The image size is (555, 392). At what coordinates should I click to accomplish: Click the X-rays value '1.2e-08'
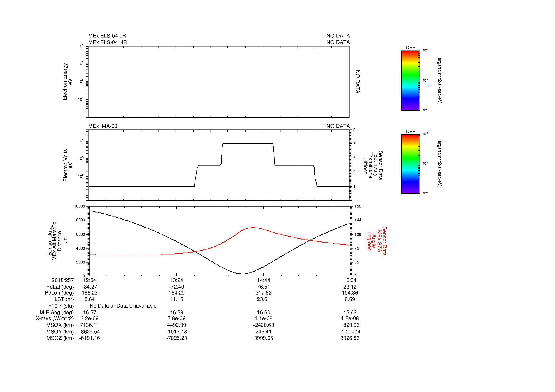click(x=350, y=318)
